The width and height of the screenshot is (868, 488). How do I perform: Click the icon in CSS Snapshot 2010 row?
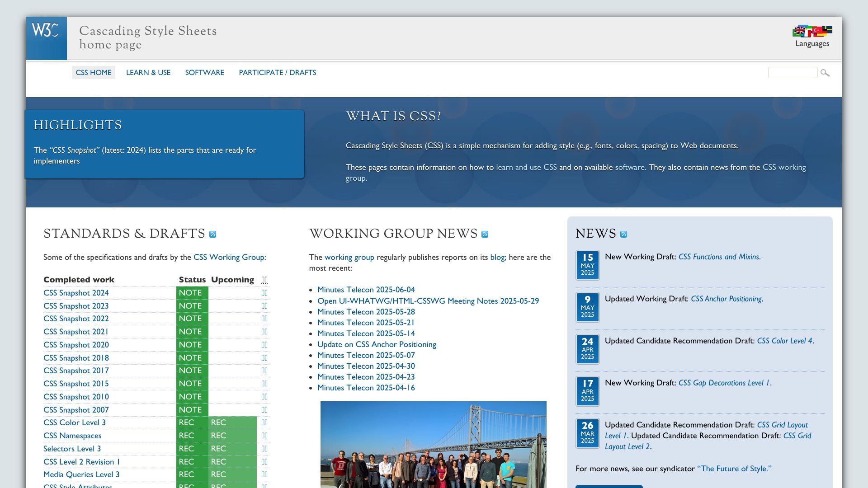coord(264,397)
